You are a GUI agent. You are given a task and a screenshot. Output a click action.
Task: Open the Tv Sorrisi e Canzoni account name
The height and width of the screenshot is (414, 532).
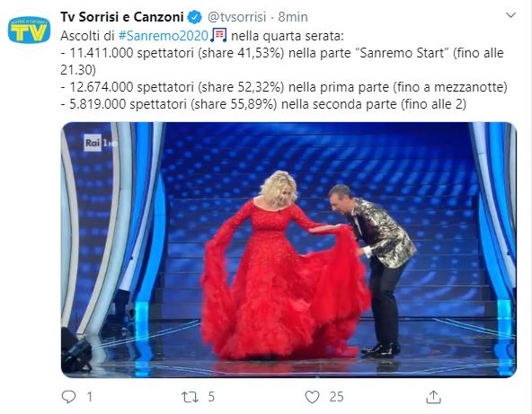(122, 17)
